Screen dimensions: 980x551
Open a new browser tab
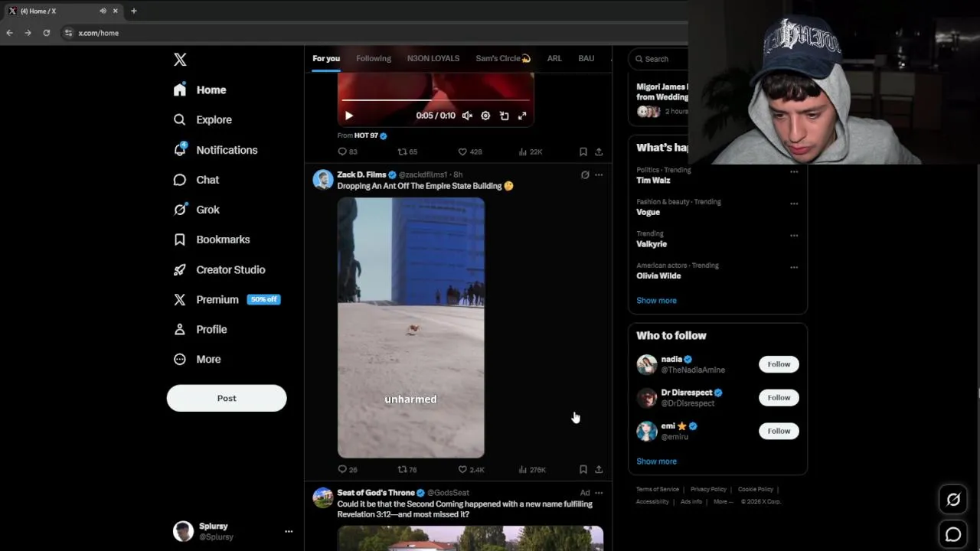(x=133, y=11)
